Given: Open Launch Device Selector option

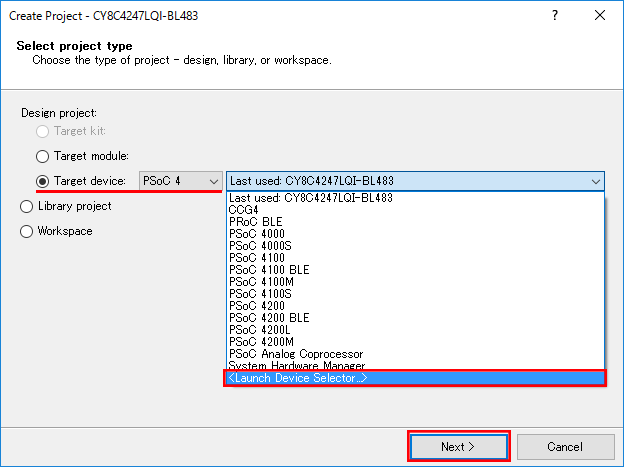Looking at the screenshot, I should pyautogui.click(x=415, y=378).
